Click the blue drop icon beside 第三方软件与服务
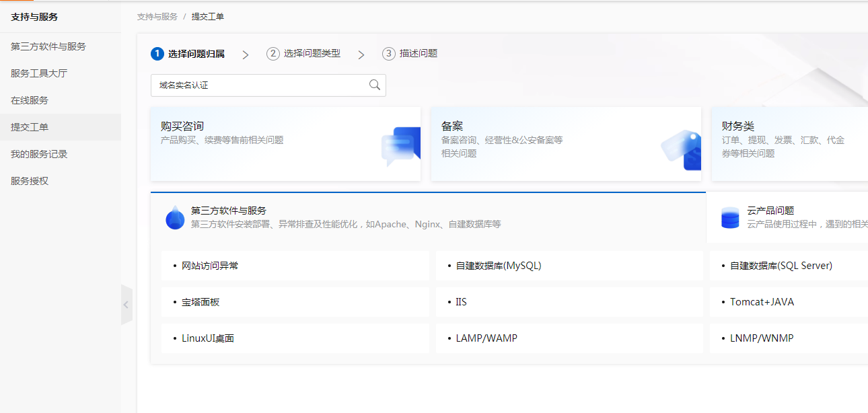 (175, 217)
